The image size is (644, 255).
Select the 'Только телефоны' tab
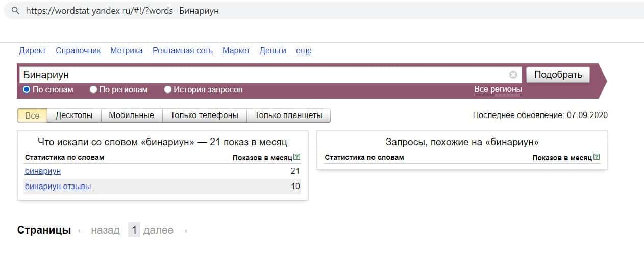tap(204, 115)
